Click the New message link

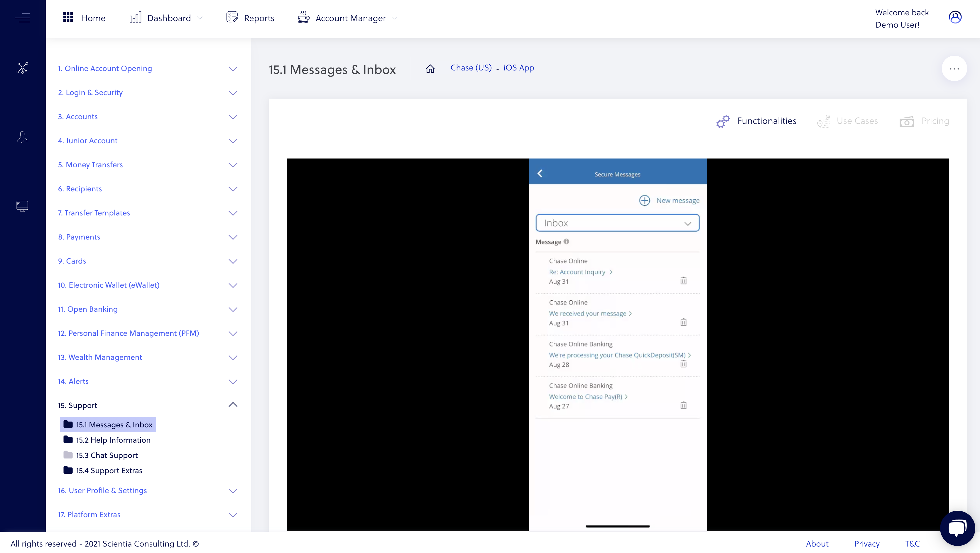(678, 200)
